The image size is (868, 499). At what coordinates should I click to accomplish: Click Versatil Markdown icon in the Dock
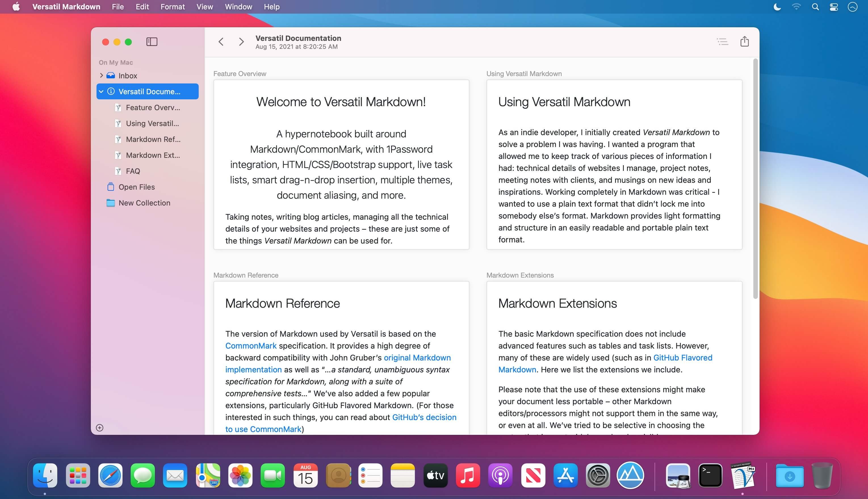pos(743,475)
